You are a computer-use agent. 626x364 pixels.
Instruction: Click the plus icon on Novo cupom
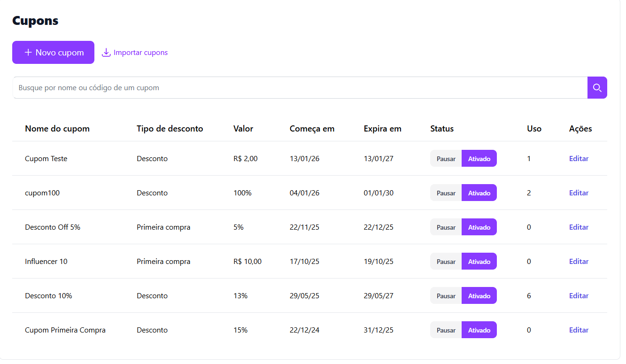tap(28, 53)
